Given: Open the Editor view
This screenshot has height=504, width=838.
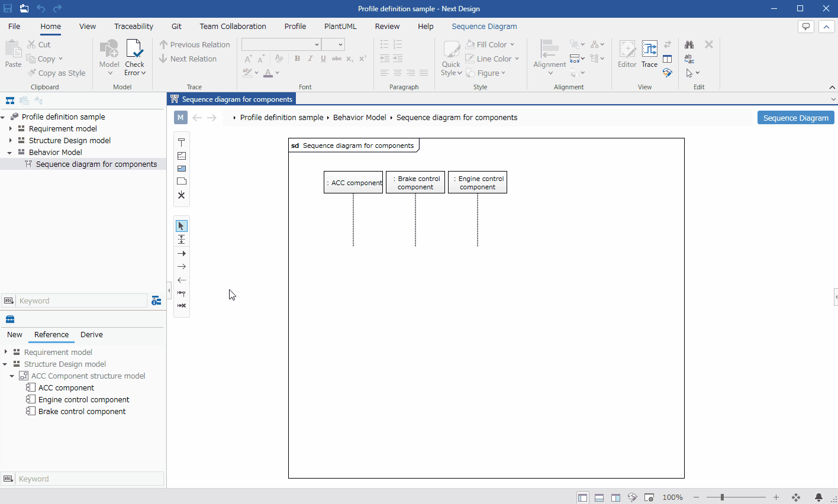Looking at the screenshot, I should [x=627, y=54].
